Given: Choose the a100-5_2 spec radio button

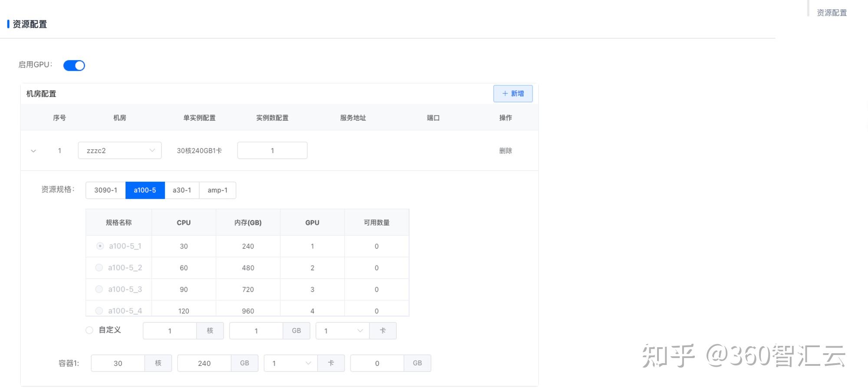Looking at the screenshot, I should click(x=99, y=268).
